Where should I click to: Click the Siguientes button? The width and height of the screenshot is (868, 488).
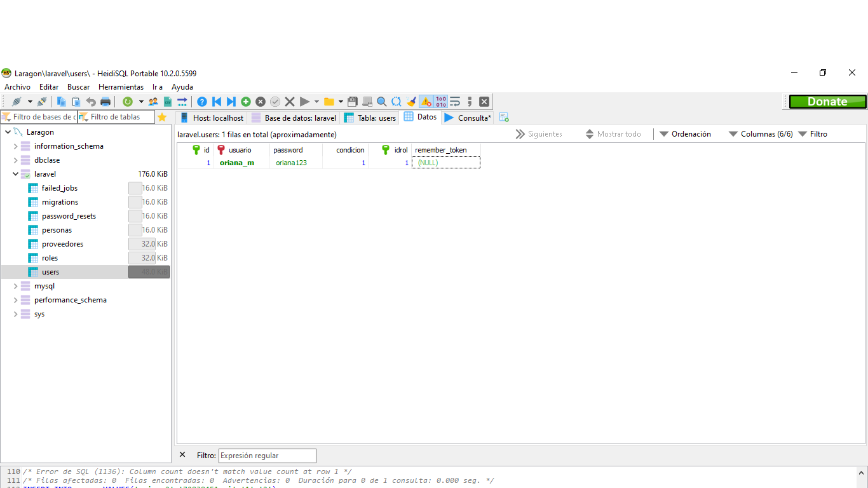[x=539, y=134]
